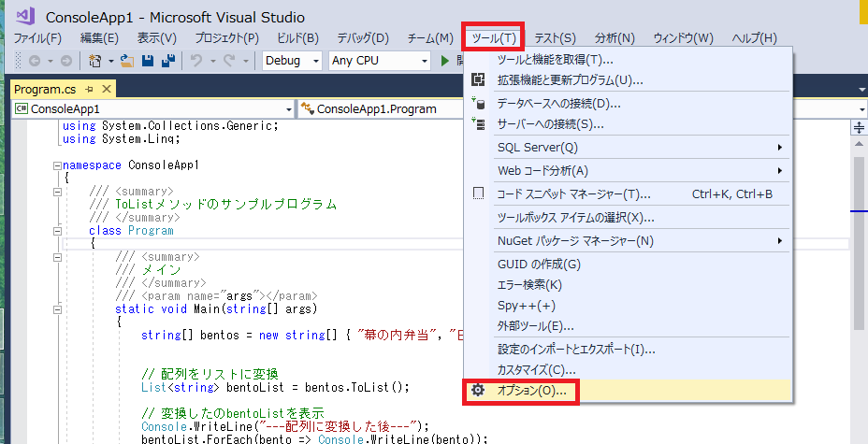Expand the SQL Server(Q) submenu

(x=780, y=147)
